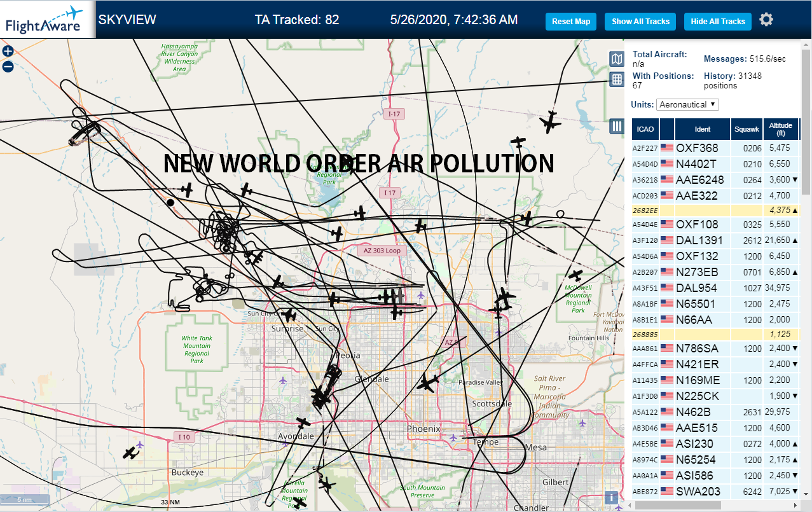Select aircraft row N66AA
Image resolution: width=812 pixels, height=512 pixels.
click(715, 320)
